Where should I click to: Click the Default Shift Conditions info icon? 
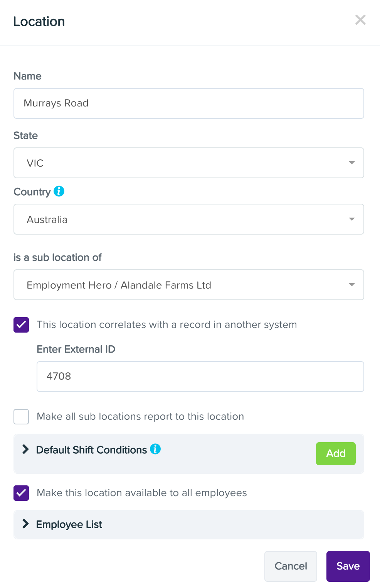[156, 449]
